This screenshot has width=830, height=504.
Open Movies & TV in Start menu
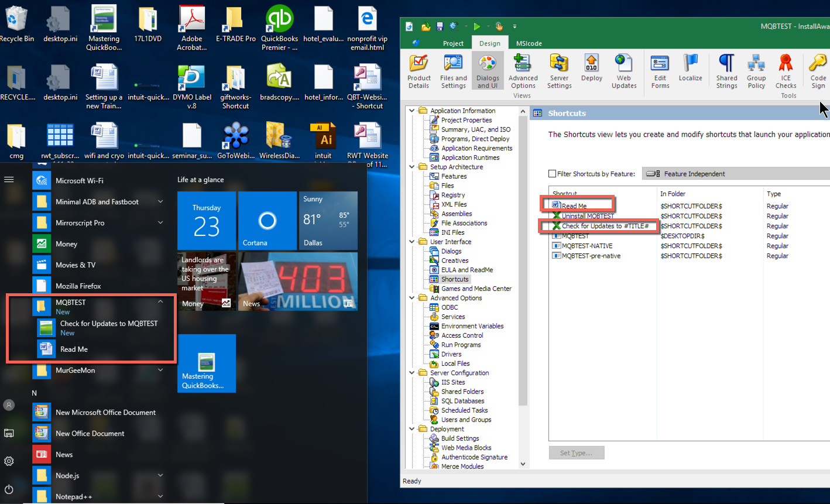75,265
